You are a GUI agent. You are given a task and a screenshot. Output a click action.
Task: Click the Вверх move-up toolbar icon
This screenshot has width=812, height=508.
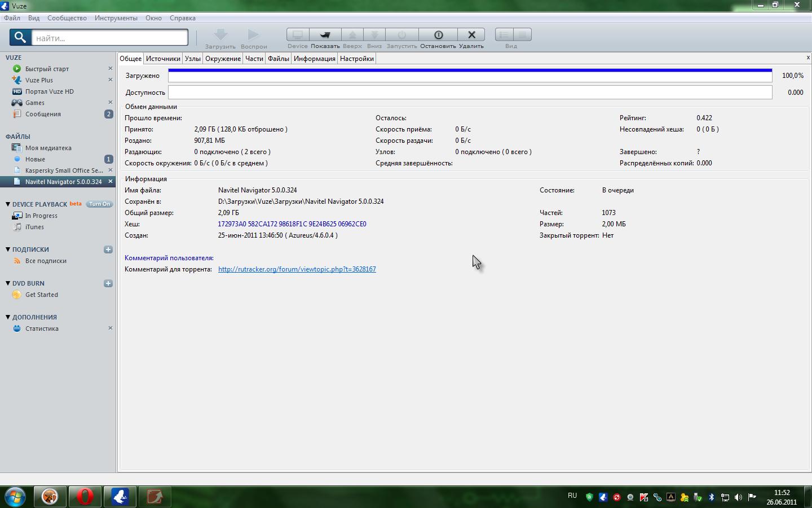tap(352, 35)
